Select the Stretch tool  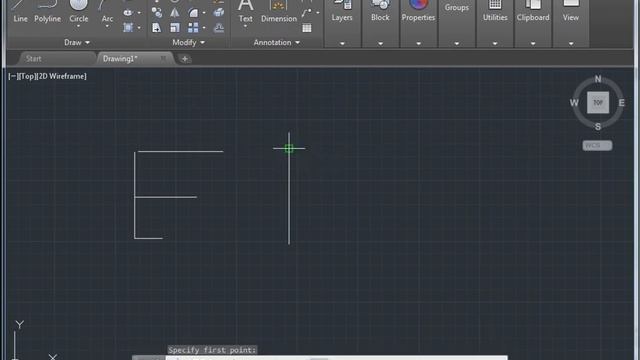pos(156,27)
